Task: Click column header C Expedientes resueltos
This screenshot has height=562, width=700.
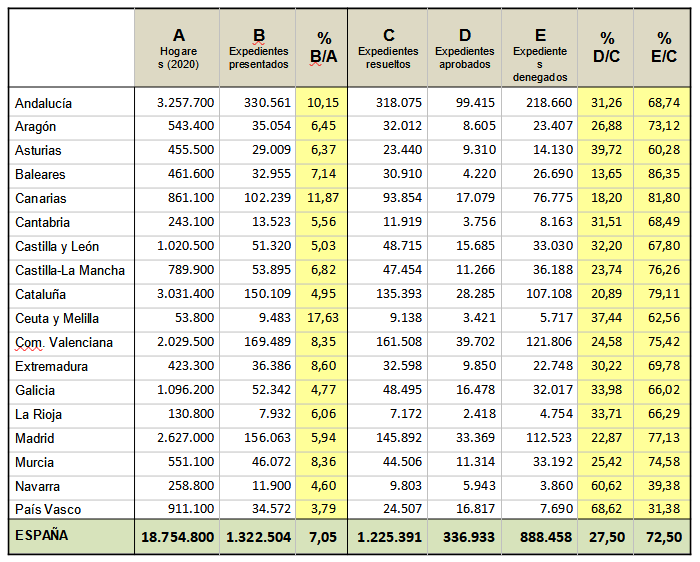Action: (x=388, y=48)
